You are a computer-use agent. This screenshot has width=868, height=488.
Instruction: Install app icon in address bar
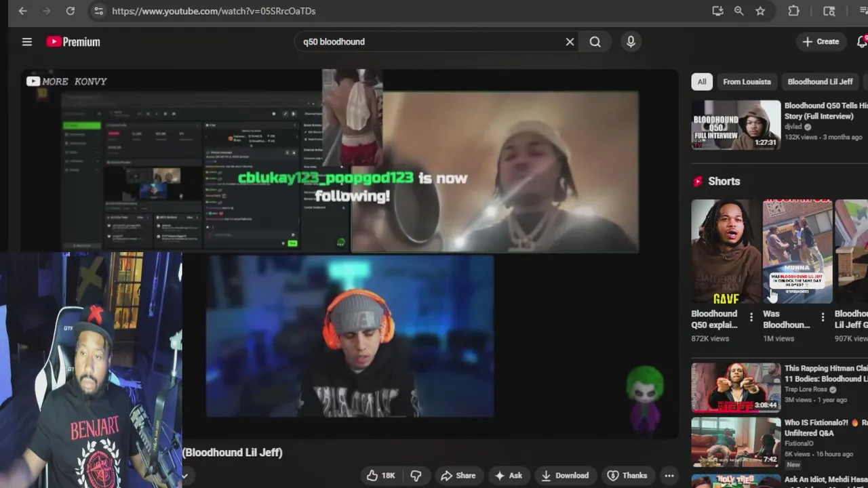tap(717, 11)
